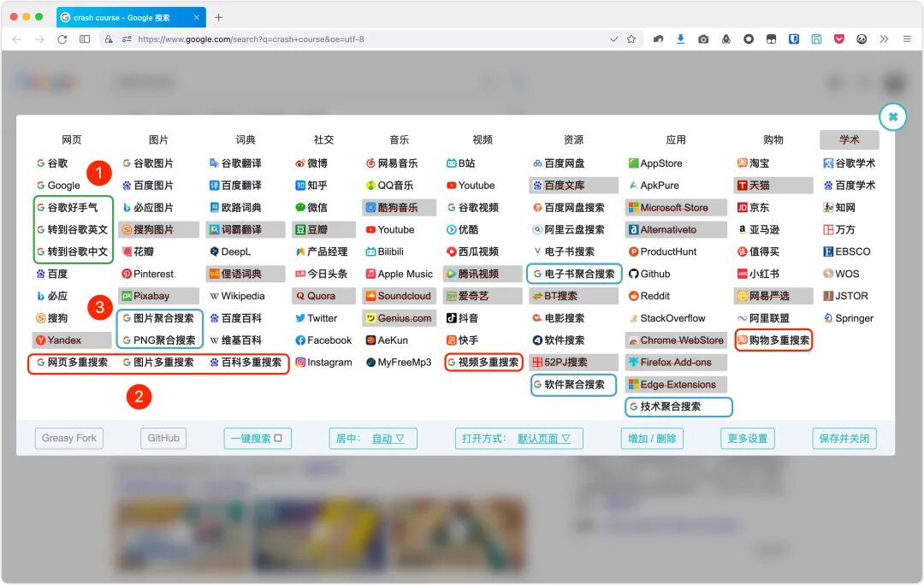Select the 图片 category header
Image resolution: width=924 pixels, height=585 pixels.
pos(158,139)
